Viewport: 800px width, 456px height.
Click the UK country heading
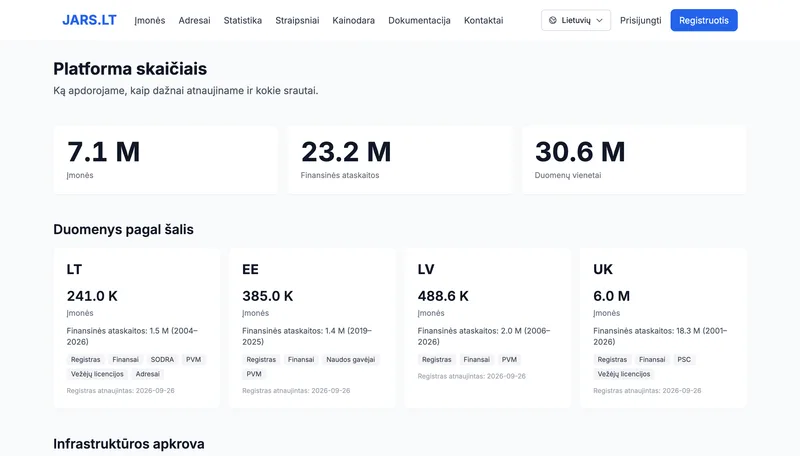[603, 269]
